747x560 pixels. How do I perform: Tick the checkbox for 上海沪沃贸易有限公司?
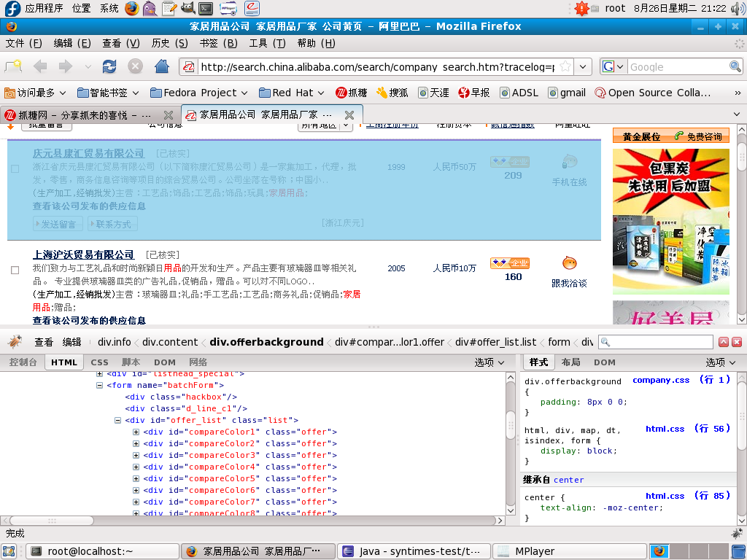click(15, 270)
